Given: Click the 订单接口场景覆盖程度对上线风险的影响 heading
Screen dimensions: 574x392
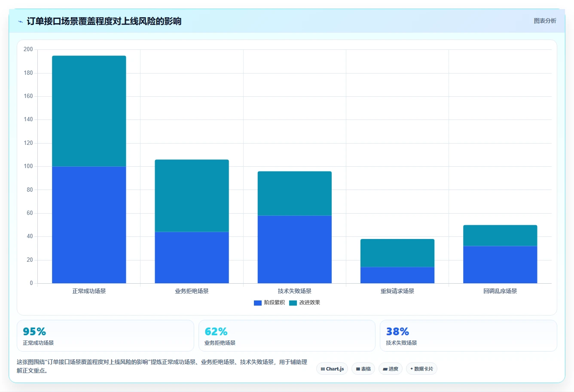Looking at the screenshot, I should [104, 21].
